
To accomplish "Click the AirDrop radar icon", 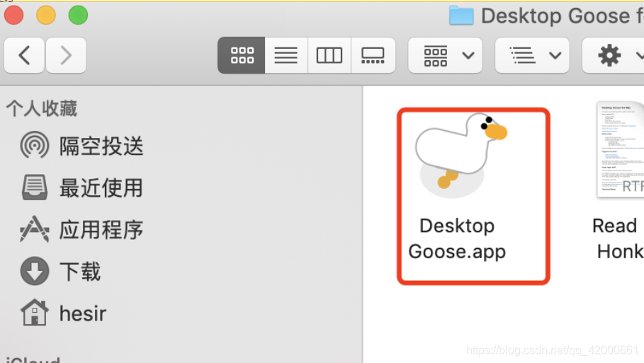I will click(x=35, y=145).
